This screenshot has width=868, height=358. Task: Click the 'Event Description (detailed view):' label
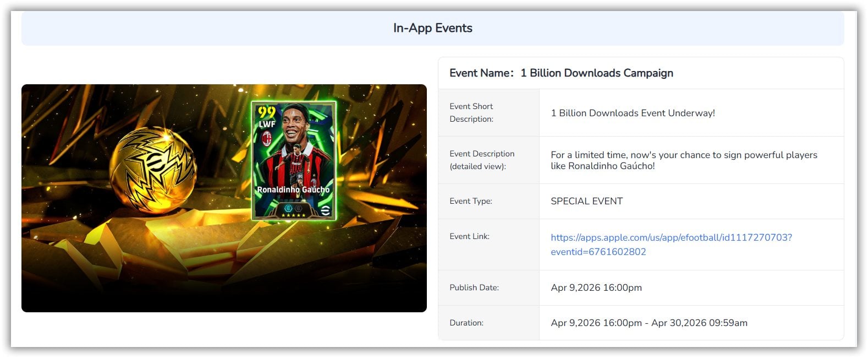(x=482, y=160)
